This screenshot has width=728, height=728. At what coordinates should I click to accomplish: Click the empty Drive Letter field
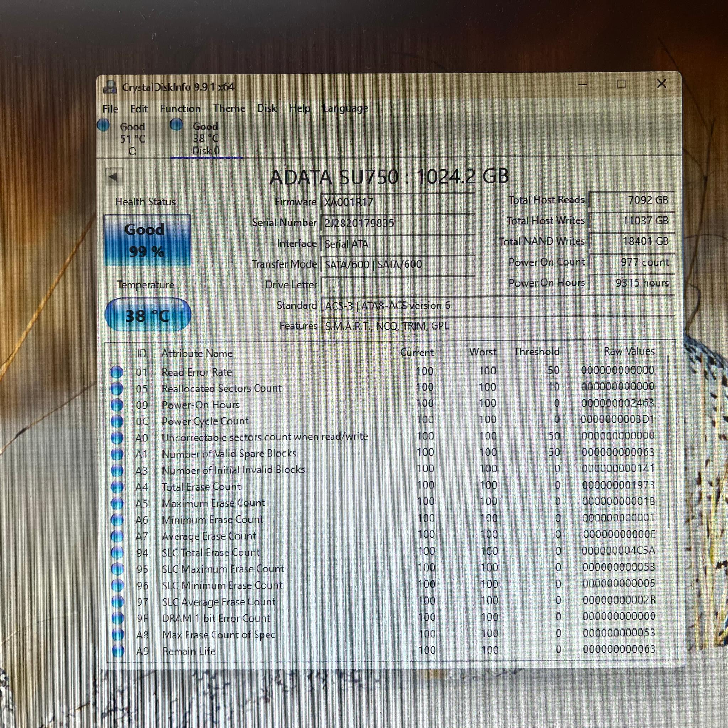tap(397, 285)
